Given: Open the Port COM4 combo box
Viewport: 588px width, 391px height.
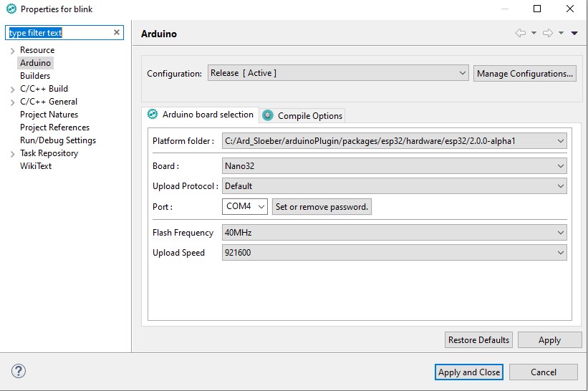Looking at the screenshot, I should [244, 206].
